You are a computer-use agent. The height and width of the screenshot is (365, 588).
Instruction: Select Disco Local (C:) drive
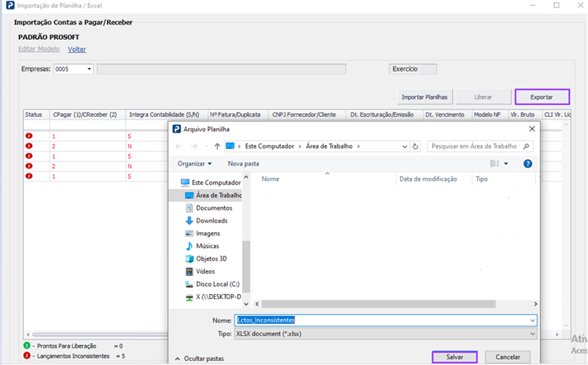216,284
